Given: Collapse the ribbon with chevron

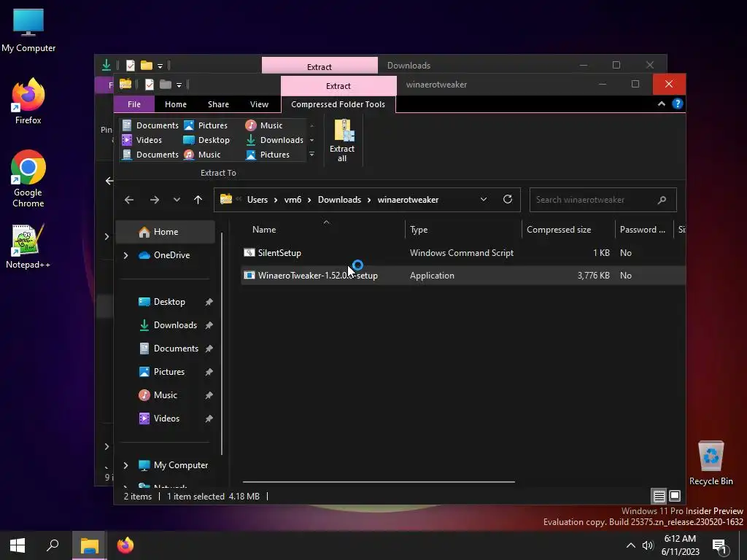Looking at the screenshot, I should (x=661, y=104).
